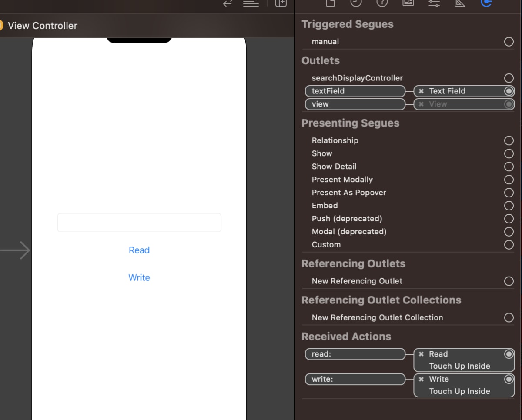This screenshot has height=420, width=522.
Task: Click the New Referencing Outlet circle
Action: pos(509,281)
